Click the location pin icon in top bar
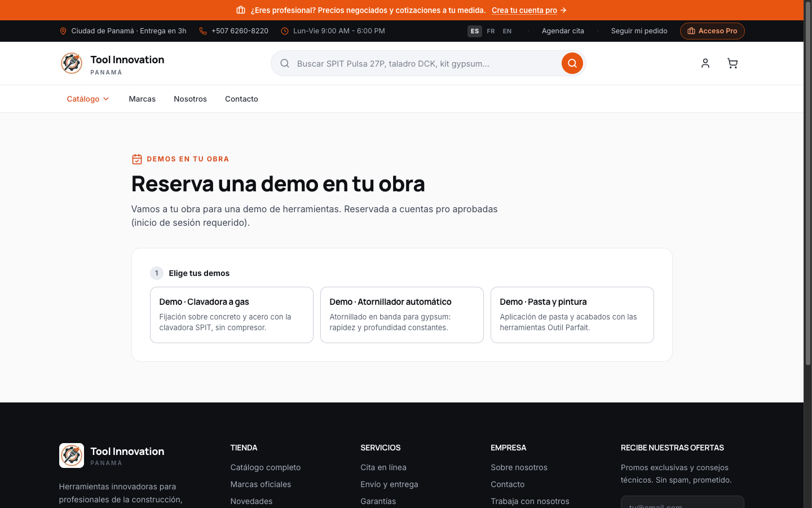The height and width of the screenshot is (508, 812). coord(63,31)
